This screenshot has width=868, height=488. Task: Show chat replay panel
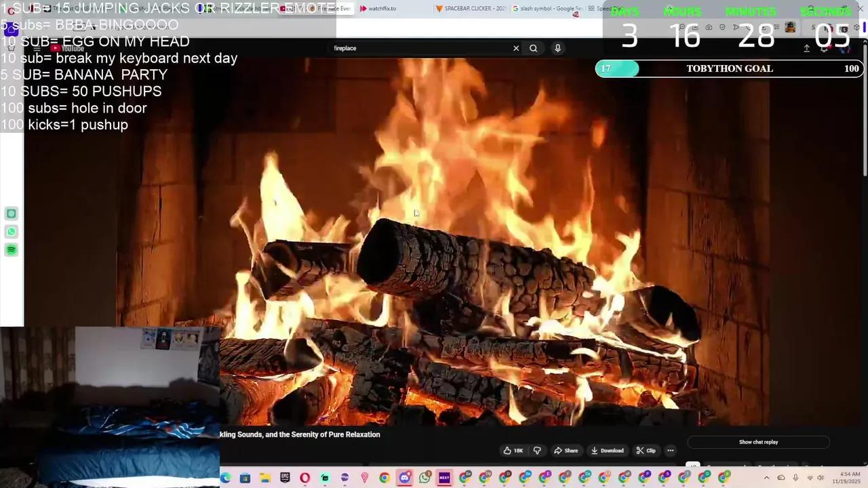coord(758,442)
